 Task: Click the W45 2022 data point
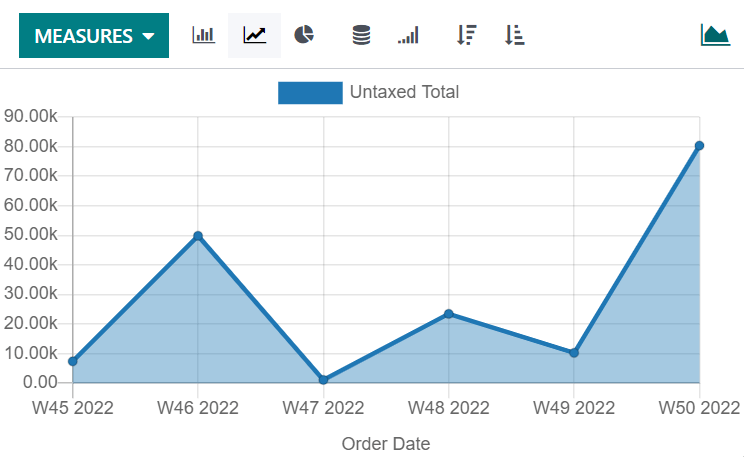(x=72, y=361)
